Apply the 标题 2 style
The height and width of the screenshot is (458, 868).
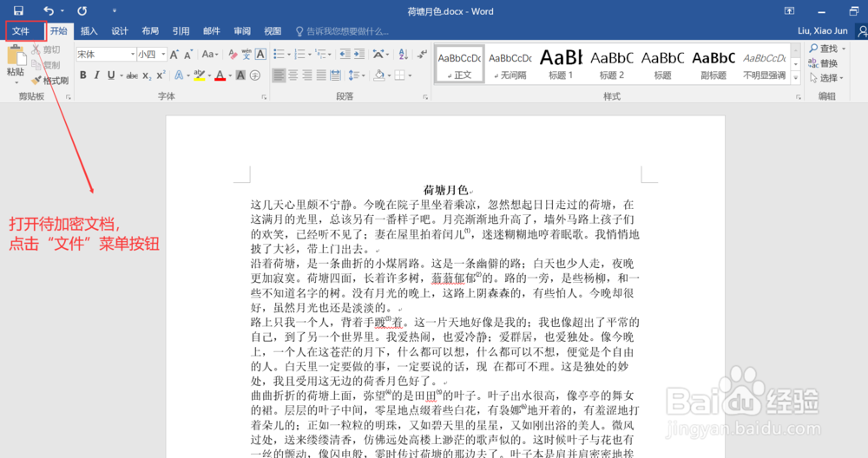tap(612, 64)
